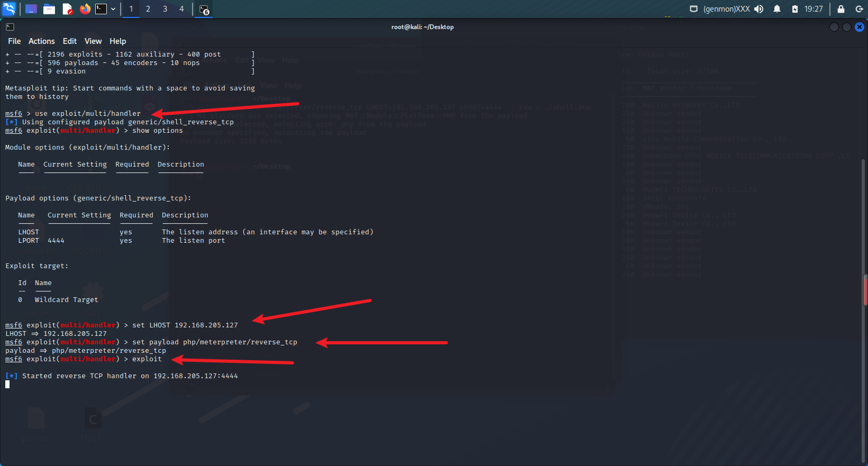Expand the terminal launcher dropdown arrow
Image resolution: width=868 pixels, height=466 pixels.
[x=113, y=9]
